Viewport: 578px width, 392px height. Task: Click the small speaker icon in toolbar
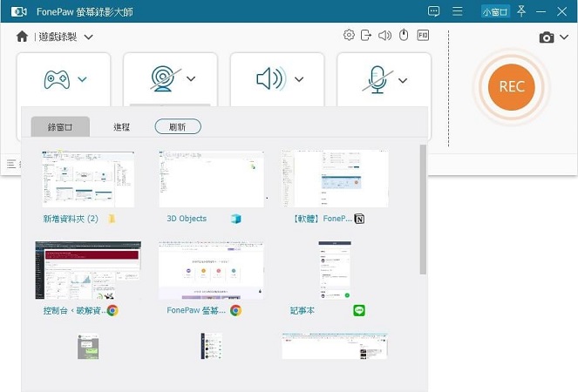coord(384,36)
